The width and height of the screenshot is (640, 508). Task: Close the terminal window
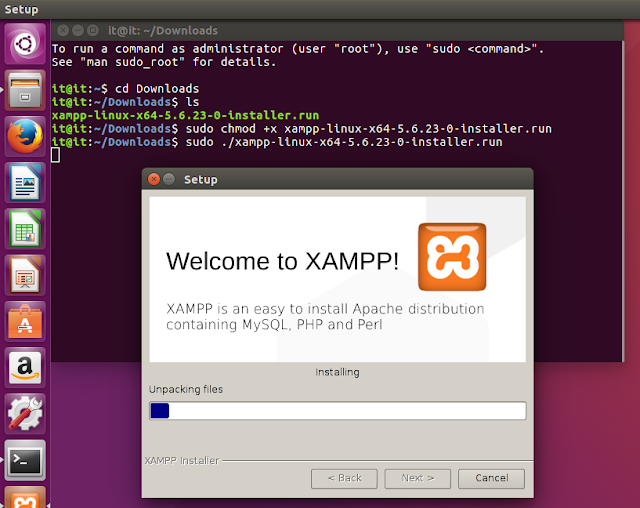tap(63, 30)
